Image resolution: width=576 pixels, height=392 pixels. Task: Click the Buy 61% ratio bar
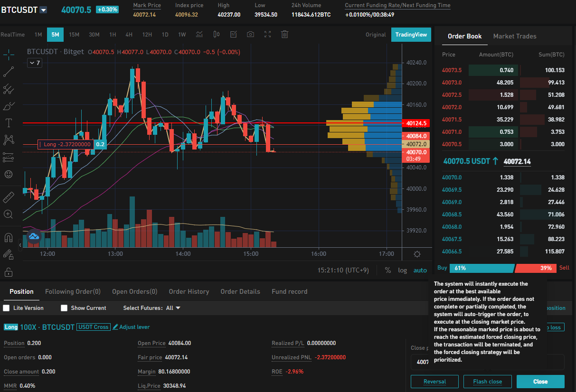pos(482,268)
